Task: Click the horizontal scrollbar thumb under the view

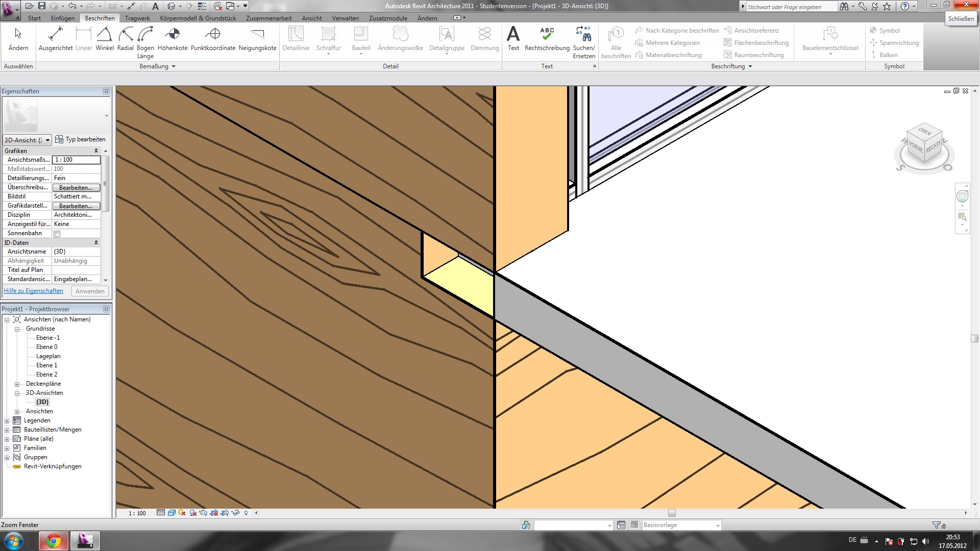Action: (x=672, y=513)
